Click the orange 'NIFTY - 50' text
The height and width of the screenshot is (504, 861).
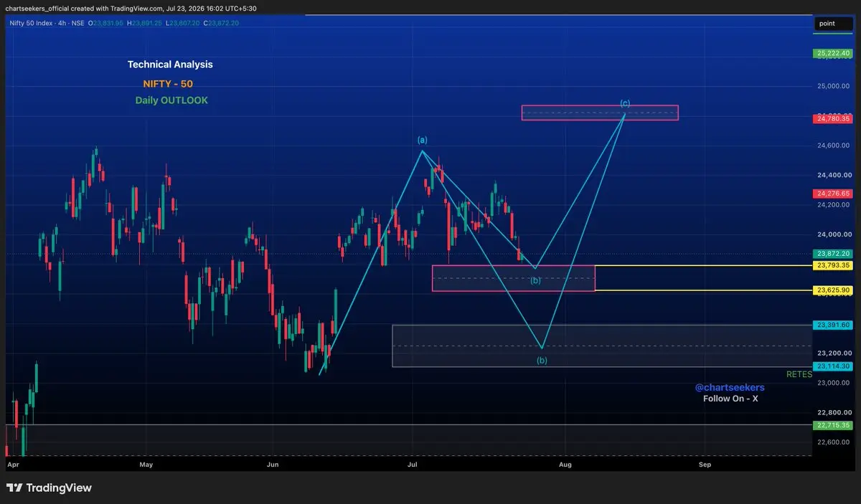[x=168, y=84]
